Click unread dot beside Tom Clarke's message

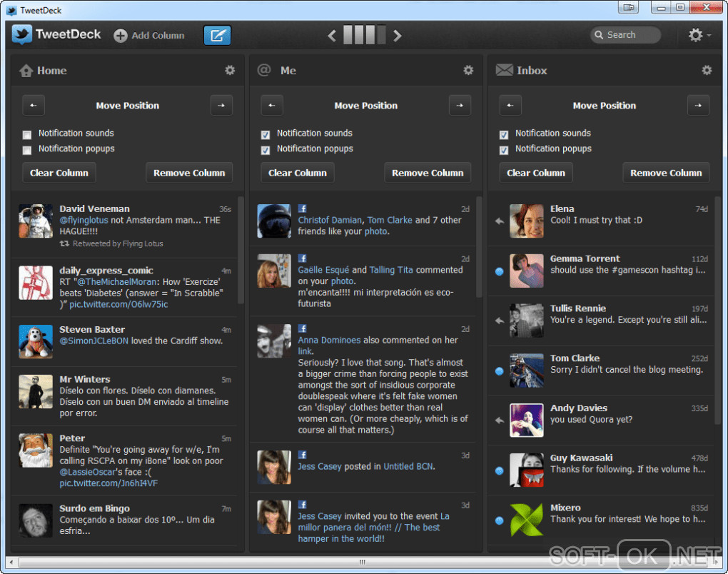point(500,371)
